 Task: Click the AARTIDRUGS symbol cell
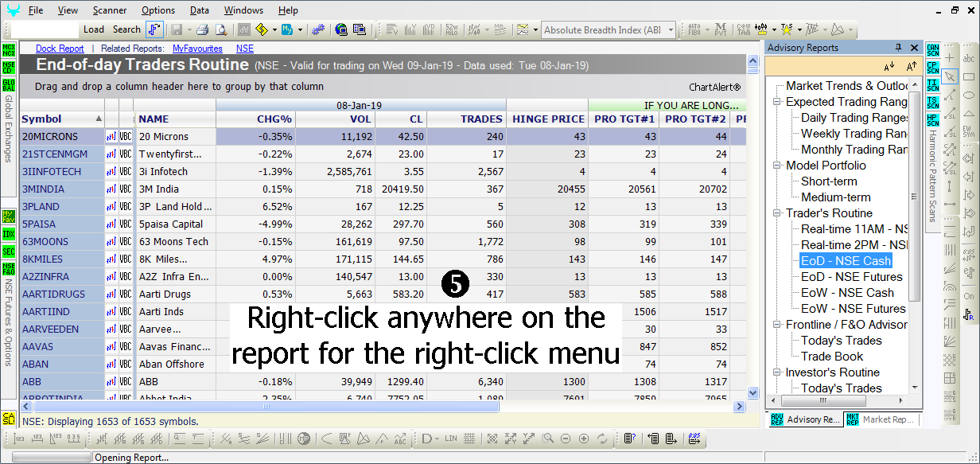point(61,294)
